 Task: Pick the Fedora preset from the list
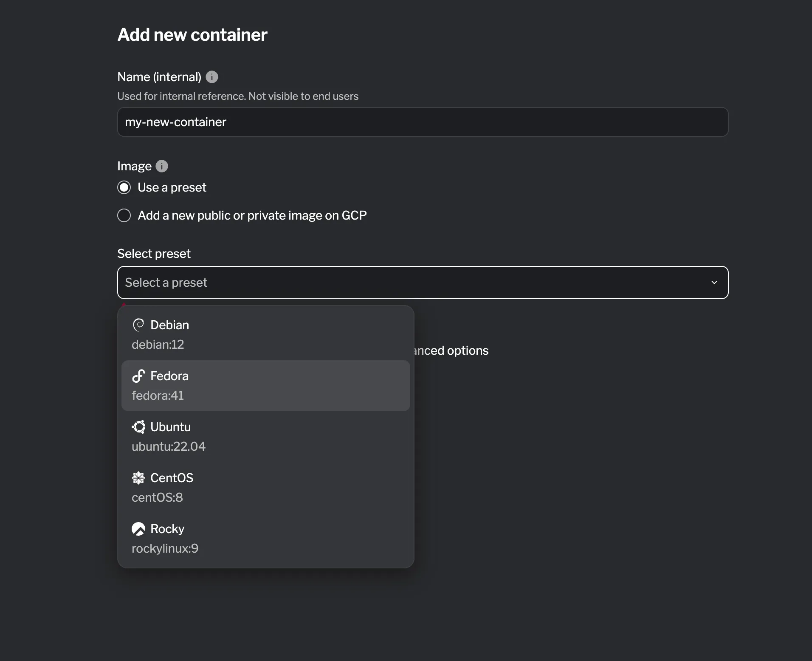(x=265, y=386)
